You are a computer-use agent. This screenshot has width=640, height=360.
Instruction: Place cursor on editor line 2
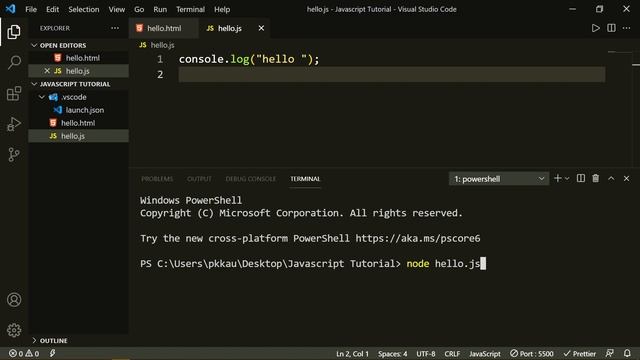[x=391, y=75]
